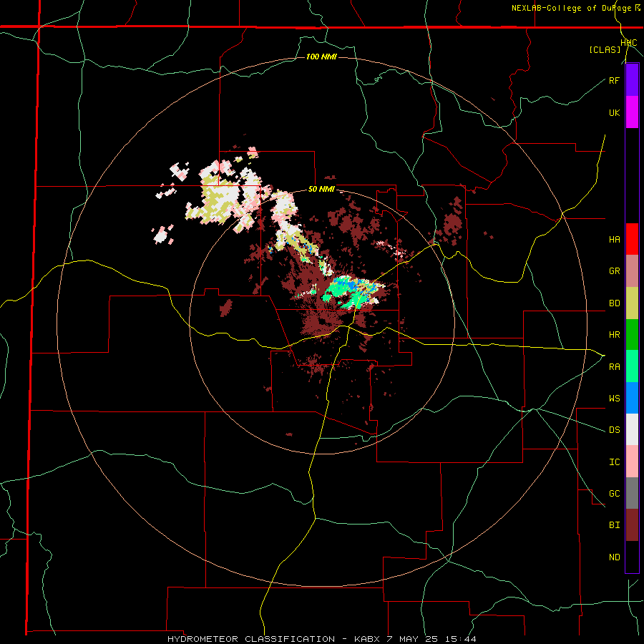This screenshot has height=644, width=644.
Task: Click the UK magenta color swatch
Action: click(x=632, y=112)
